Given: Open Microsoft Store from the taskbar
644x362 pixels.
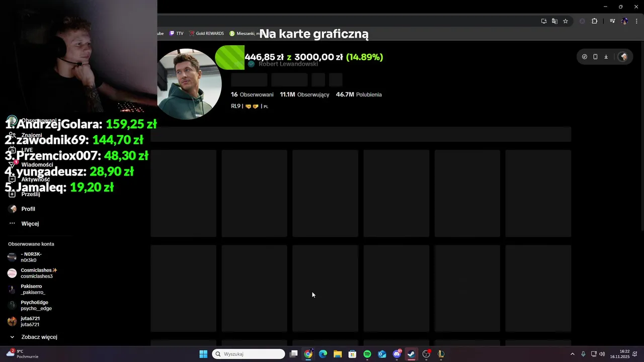Looking at the screenshot, I should 353,354.
